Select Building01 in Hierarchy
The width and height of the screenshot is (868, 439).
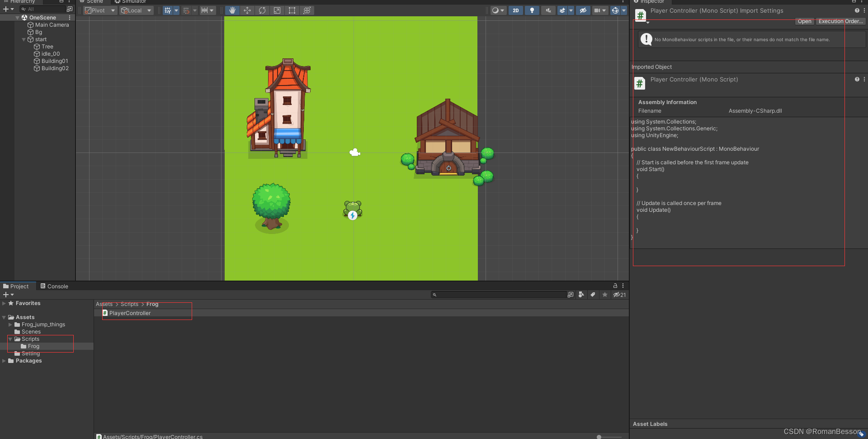(51, 61)
